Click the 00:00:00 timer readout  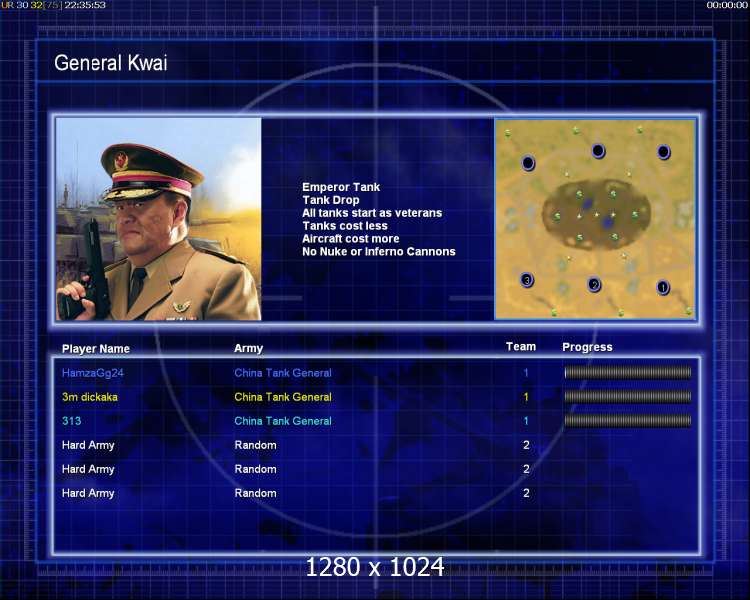tap(727, 5)
